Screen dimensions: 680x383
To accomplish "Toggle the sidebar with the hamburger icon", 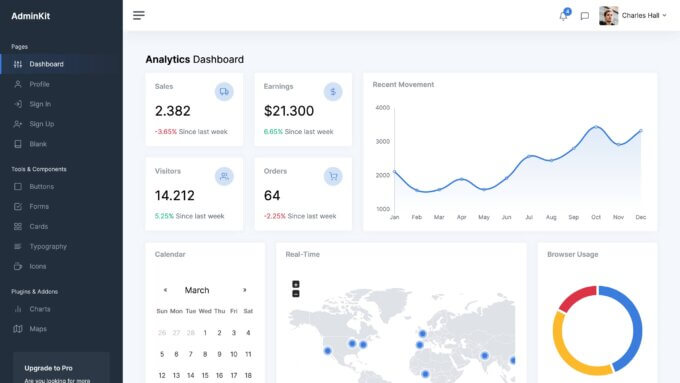I will coord(139,16).
